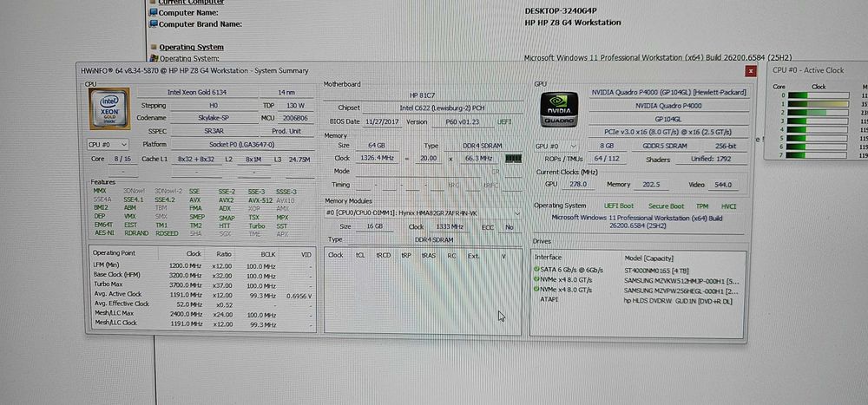Click the Secure Boot indicator
The image size is (868, 405).
[666, 206]
